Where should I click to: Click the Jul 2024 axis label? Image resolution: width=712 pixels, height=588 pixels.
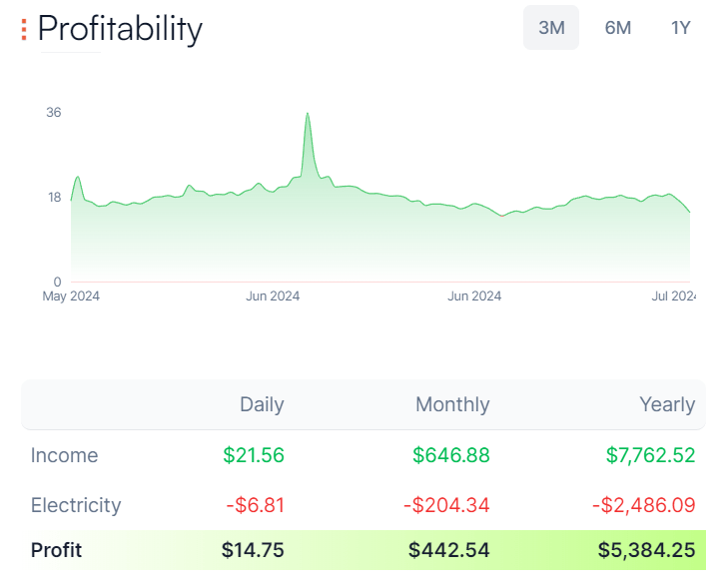click(x=674, y=295)
